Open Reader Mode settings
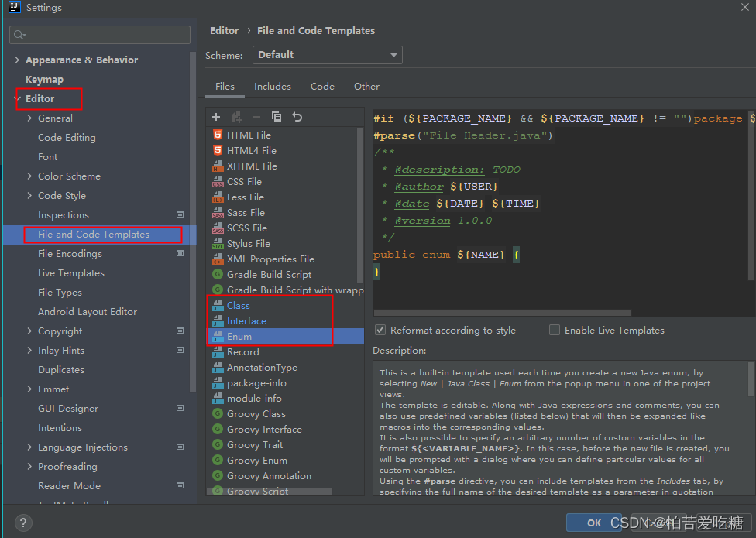The width and height of the screenshot is (756, 538). pos(69,486)
